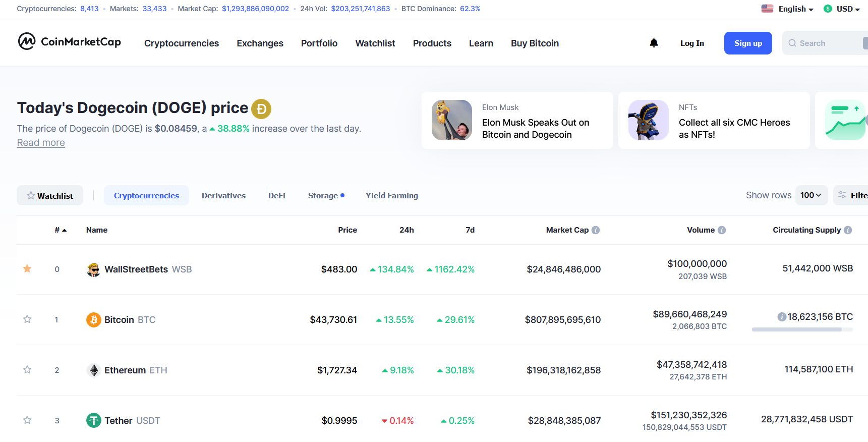The height and width of the screenshot is (442, 868).
Task: Unstar WallStreetBets from the watchlist
Action: point(27,268)
